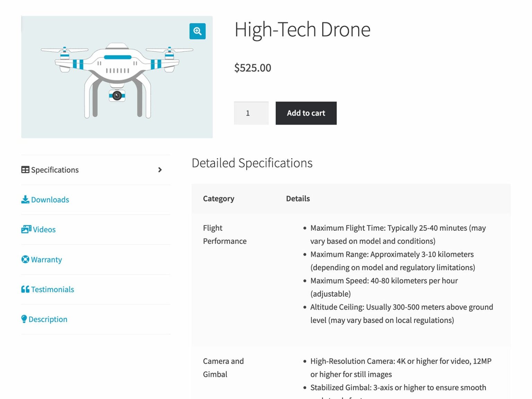Collapse the Downloads section
This screenshot has width=532, height=399.
coord(50,200)
